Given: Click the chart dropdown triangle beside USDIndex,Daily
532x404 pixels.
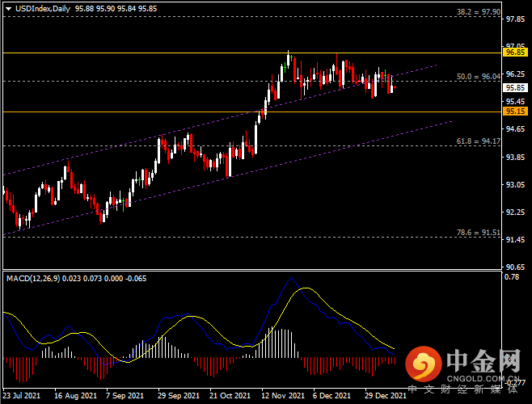Looking at the screenshot, I should [7, 7].
